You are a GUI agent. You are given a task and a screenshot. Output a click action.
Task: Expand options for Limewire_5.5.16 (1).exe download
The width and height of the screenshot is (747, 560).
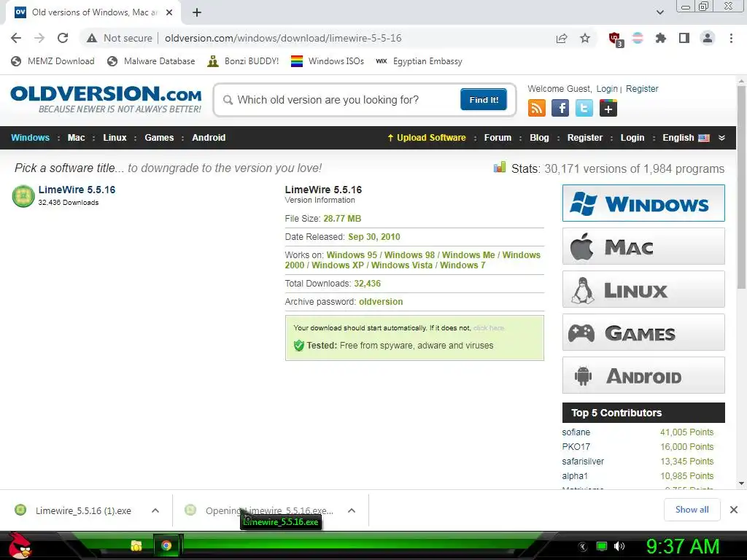155,510
